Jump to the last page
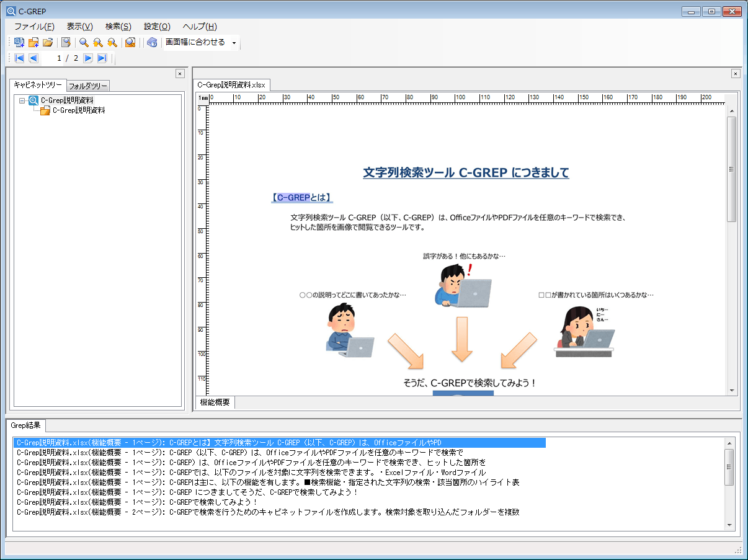The width and height of the screenshot is (748, 560). pos(102,58)
